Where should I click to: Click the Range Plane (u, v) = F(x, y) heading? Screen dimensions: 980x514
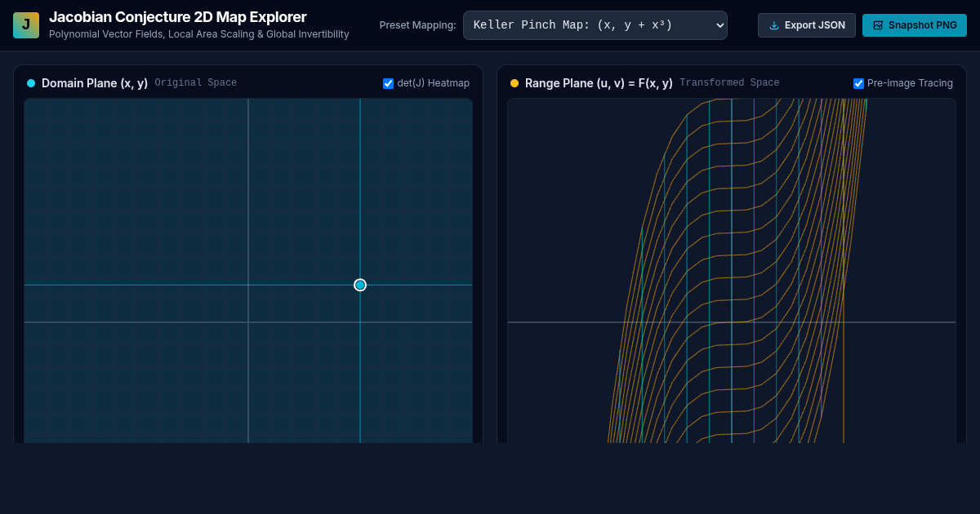click(599, 83)
